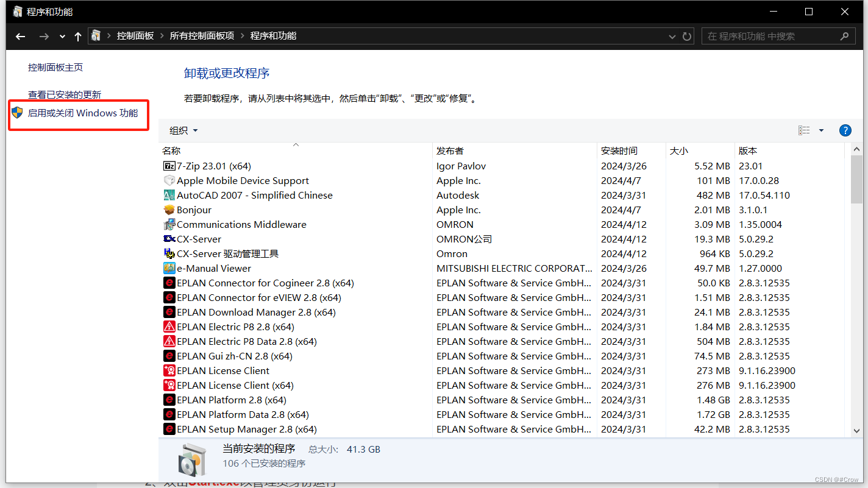Refresh the programs list
This screenshot has height=488, width=868.
tap(688, 37)
